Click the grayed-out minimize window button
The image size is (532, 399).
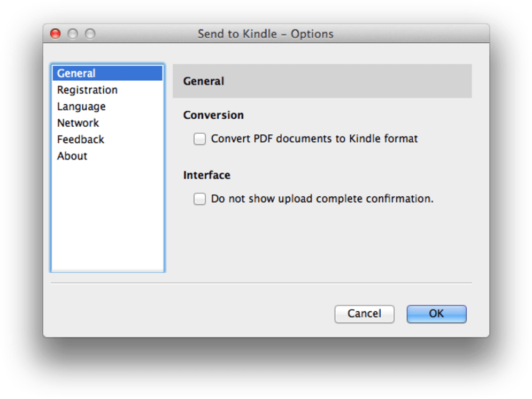[x=73, y=34]
